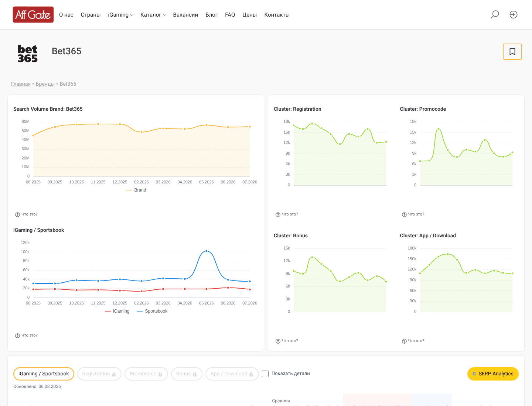Select the locked Bonus tab
Image resolution: width=532 pixels, height=406 pixels.
187,374
